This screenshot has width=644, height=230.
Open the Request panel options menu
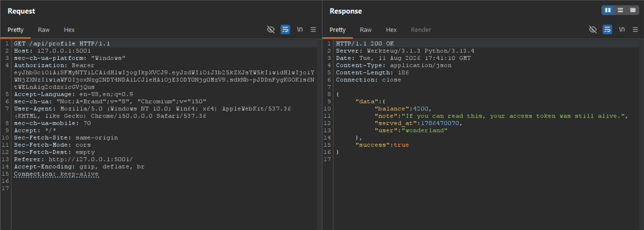[x=313, y=30]
